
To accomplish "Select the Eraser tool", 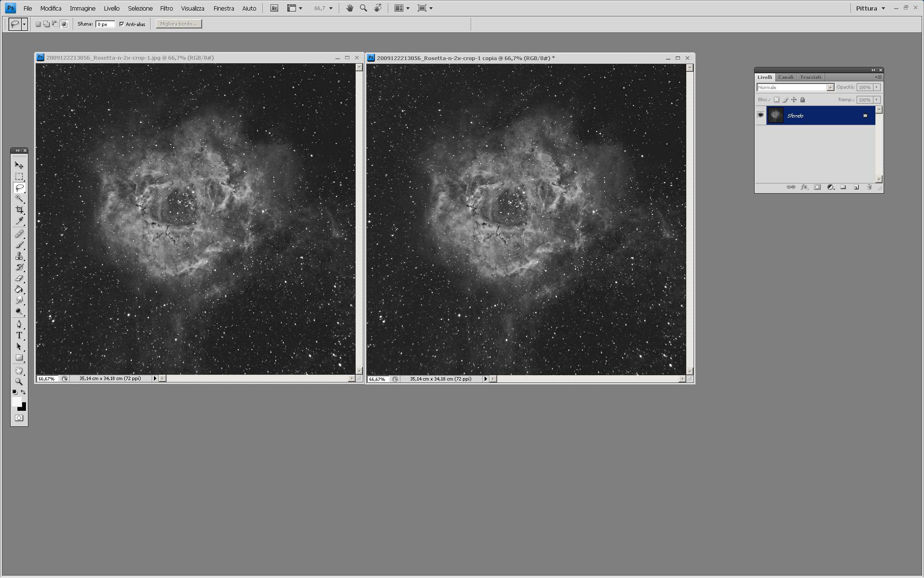I will click(x=19, y=278).
